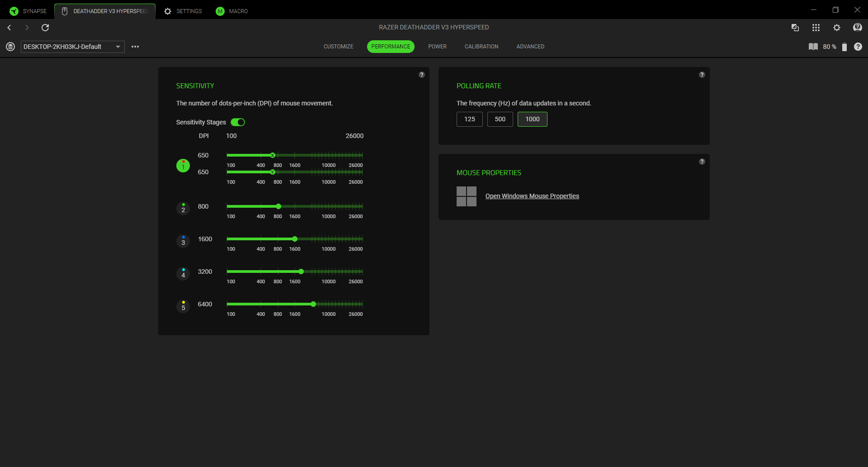This screenshot has height=467, width=868.
Task: Open the profile three-dots menu
Action: 135,47
